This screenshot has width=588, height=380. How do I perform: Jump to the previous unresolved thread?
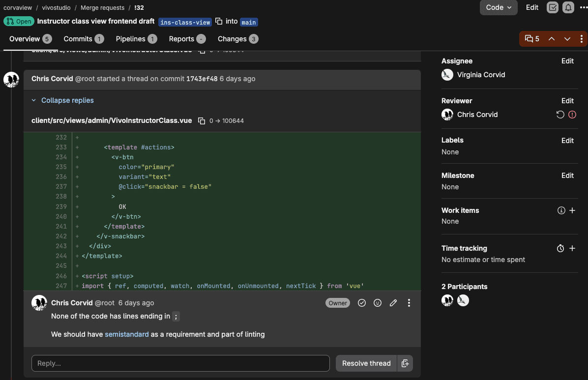552,39
